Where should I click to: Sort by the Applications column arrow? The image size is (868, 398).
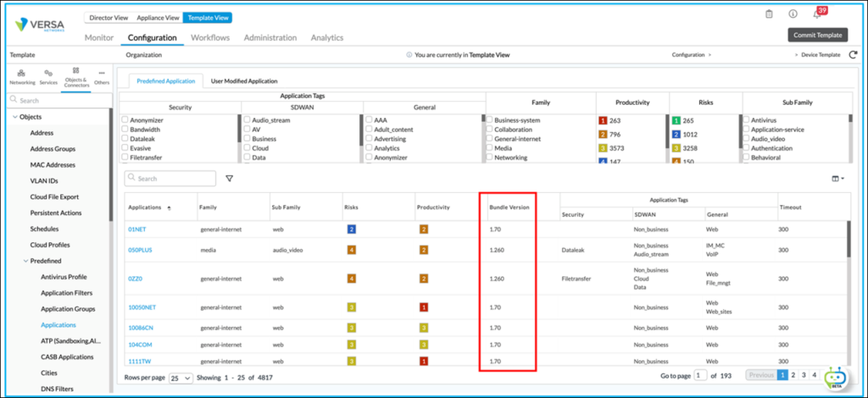click(169, 207)
